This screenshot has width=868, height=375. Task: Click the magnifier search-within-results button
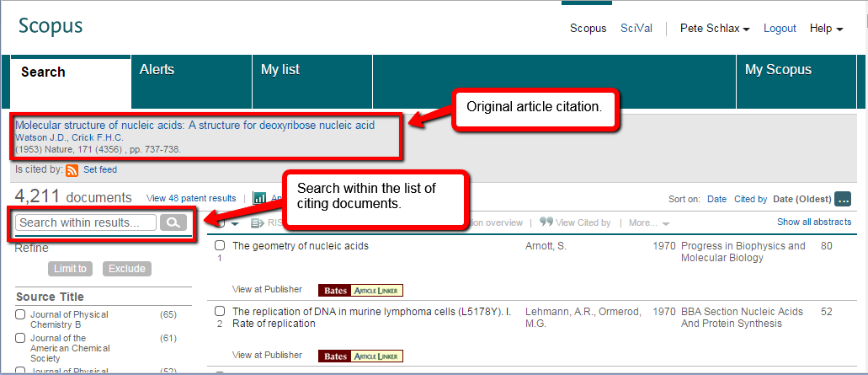tap(173, 222)
